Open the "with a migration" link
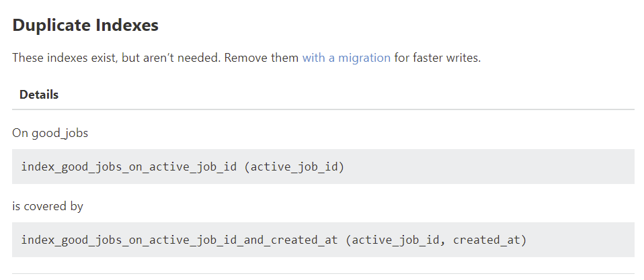 346,58
